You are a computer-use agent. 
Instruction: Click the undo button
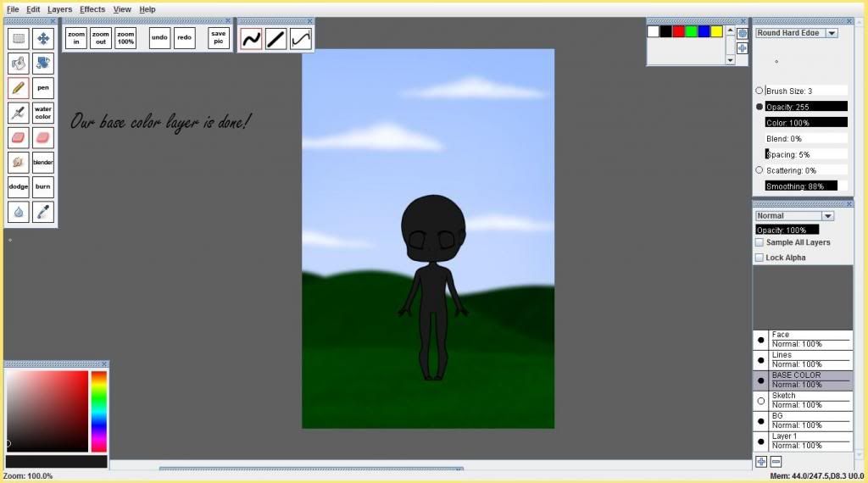159,38
